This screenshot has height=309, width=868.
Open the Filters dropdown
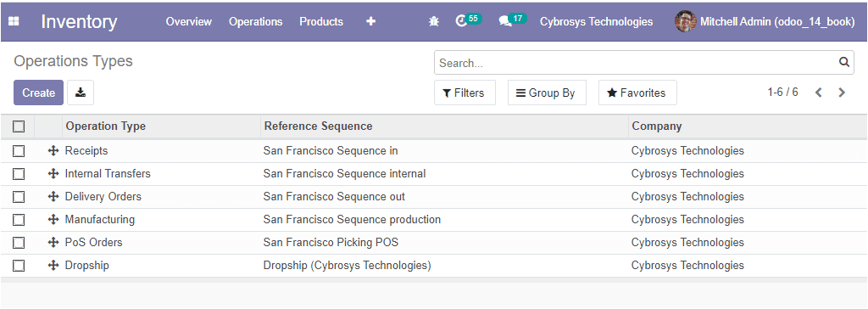point(465,93)
